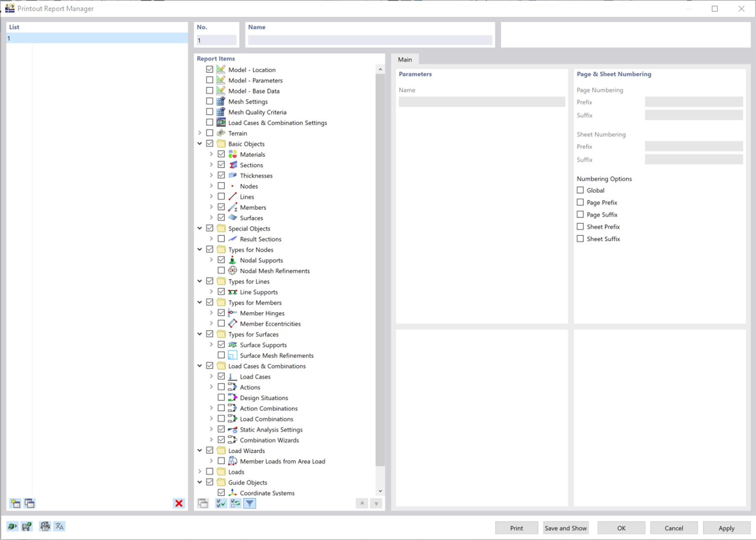Click the copy item icon below the tree
The height and width of the screenshot is (540, 756).
[x=203, y=503]
